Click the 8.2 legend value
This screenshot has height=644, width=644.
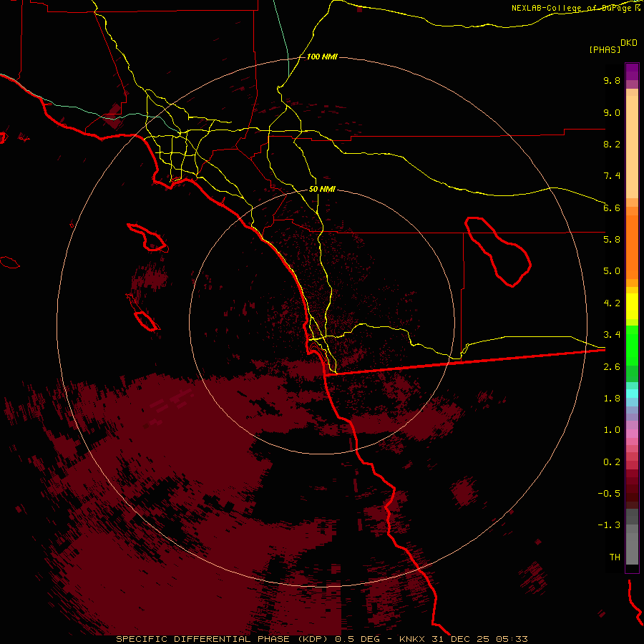[x=612, y=144]
